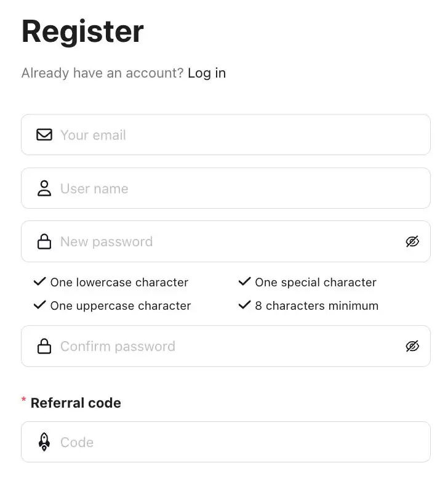Focus the referral Code input
The height and width of the screenshot is (484, 448).
coord(226,442)
